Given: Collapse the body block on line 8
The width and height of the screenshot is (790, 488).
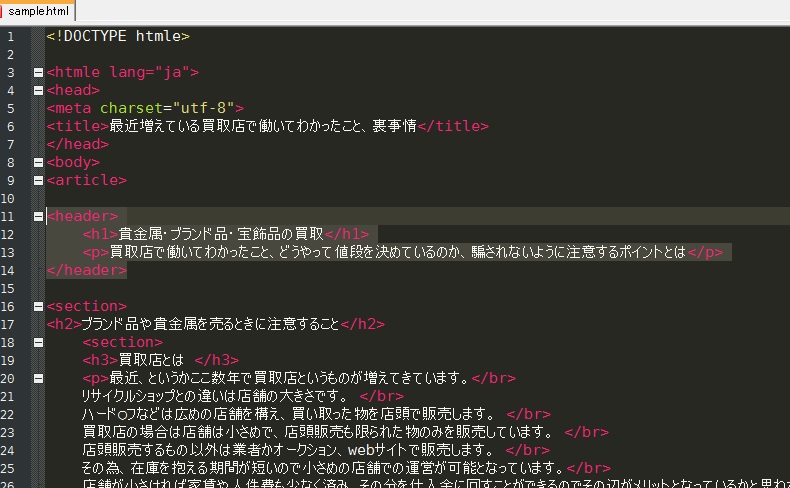Looking at the screenshot, I should pyautogui.click(x=38, y=163).
